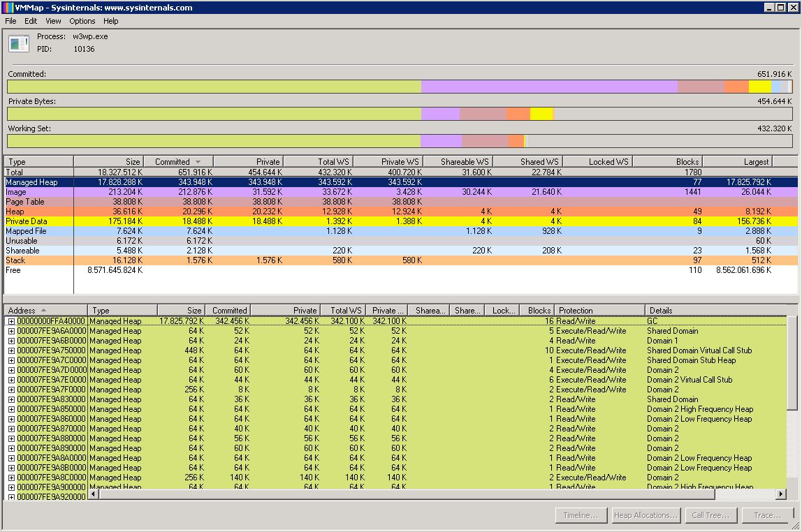Screen dimensions: 802x532
Task: Expand address 000007FE9A830000 row
Action: (x=11, y=399)
